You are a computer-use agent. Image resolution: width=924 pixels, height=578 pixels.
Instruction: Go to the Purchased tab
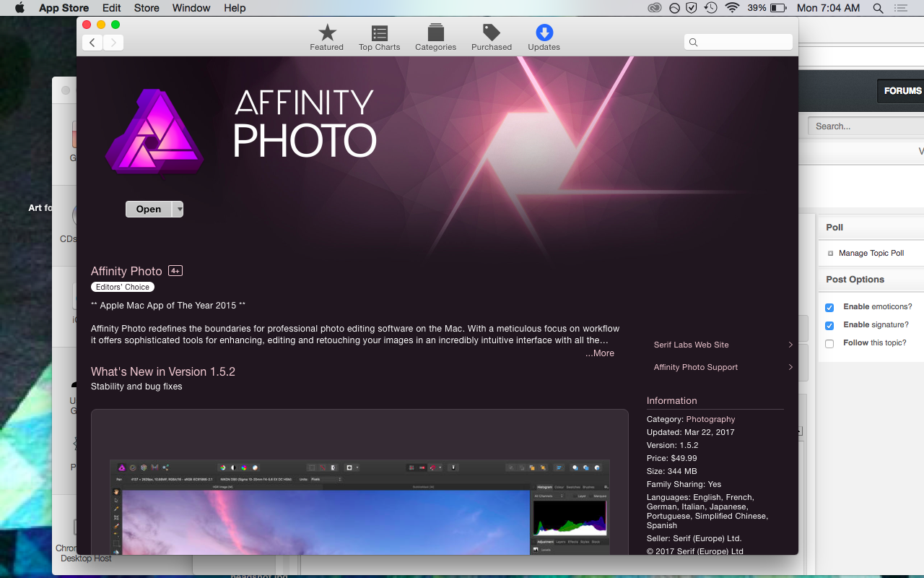coord(492,38)
